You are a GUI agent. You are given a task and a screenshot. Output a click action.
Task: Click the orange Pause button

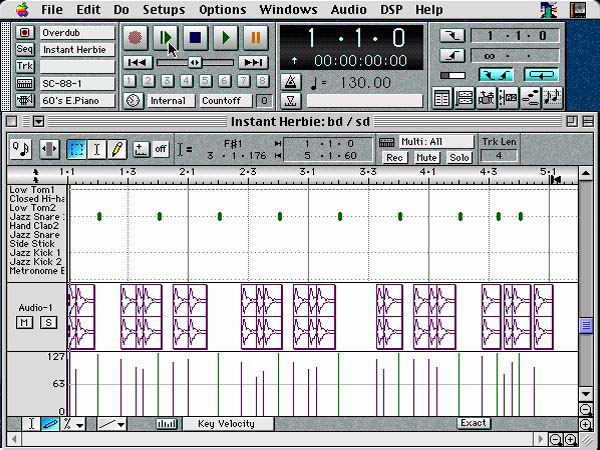[x=255, y=38]
